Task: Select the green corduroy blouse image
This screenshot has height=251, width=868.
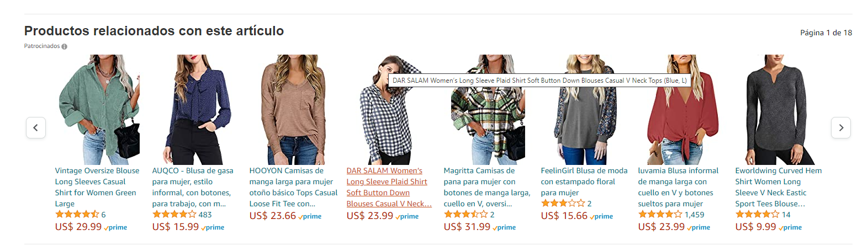Action: pos(98,109)
